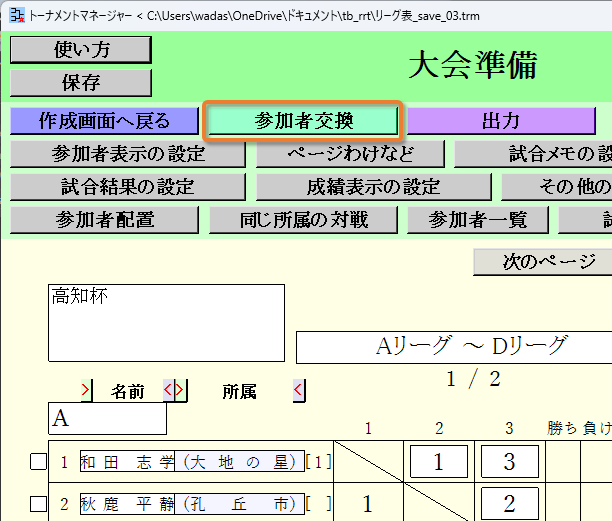Viewport: 612px width, 521px height.
Task: Click match box 1 in row 1 column 2
Action: point(439,462)
